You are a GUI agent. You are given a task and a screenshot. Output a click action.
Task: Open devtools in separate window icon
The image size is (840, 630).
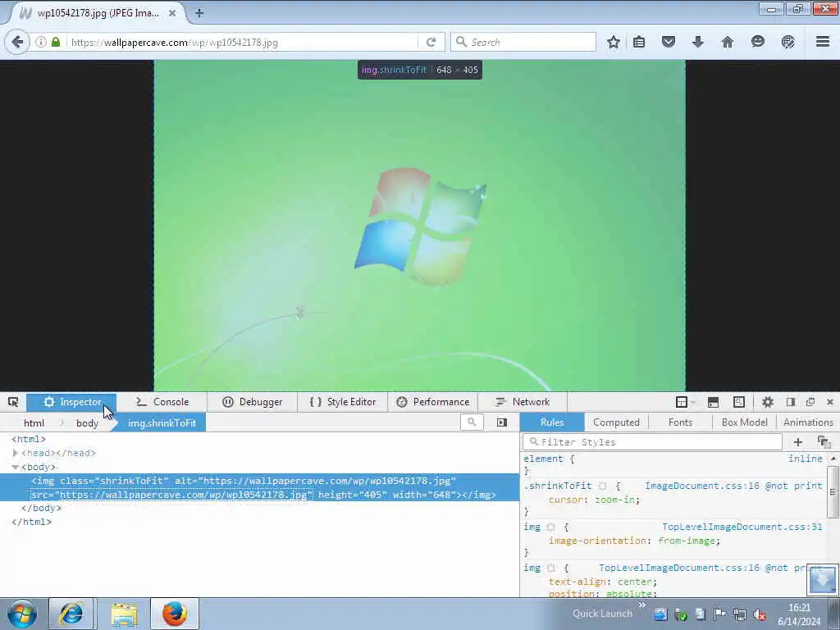tap(810, 402)
